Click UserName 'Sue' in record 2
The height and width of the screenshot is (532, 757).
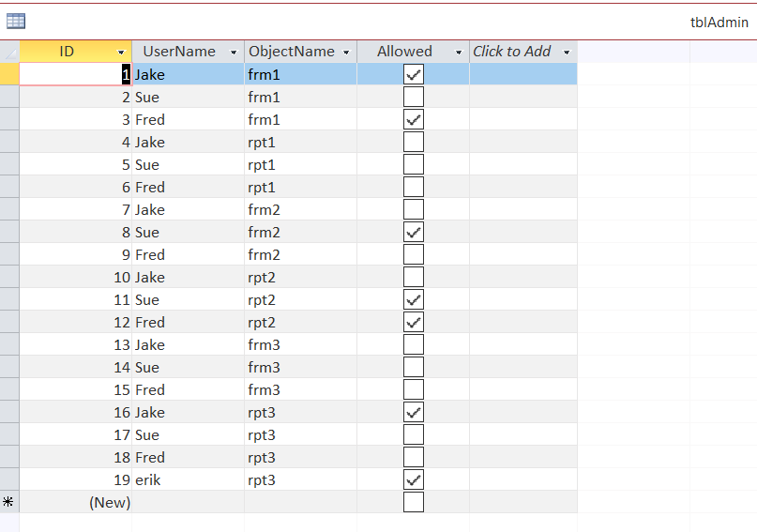click(188, 97)
